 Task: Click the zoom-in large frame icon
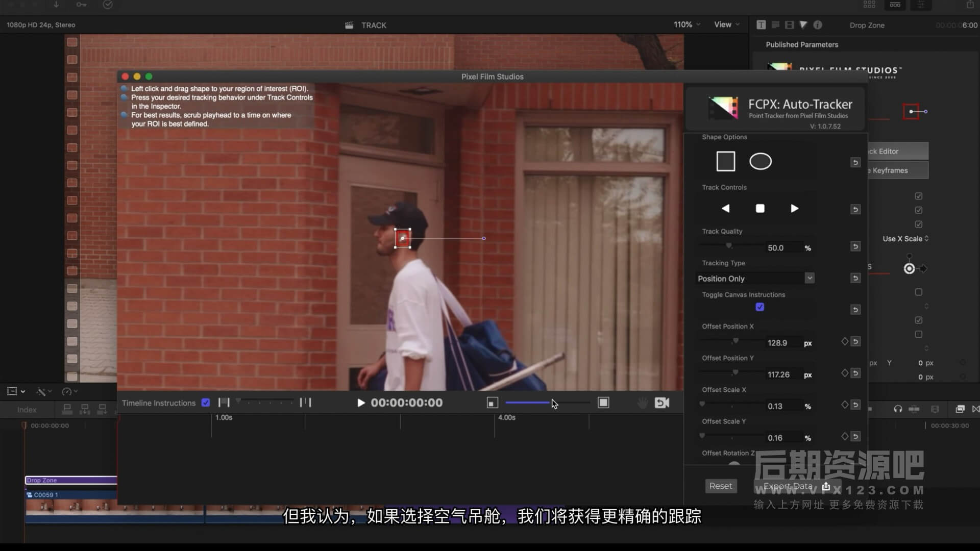pyautogui.click(x=603, y=403)
